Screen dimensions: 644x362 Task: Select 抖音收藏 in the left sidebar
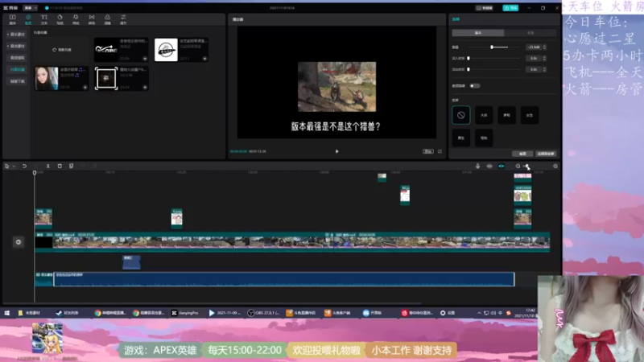[x=17, y=69]
